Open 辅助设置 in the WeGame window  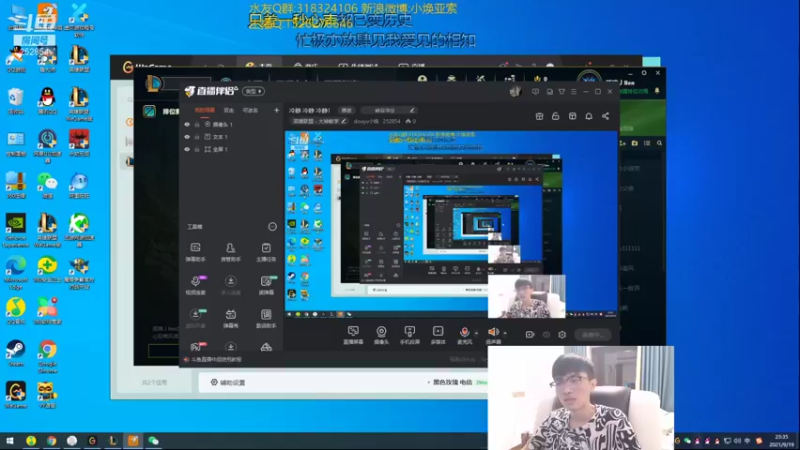(228, 382)
